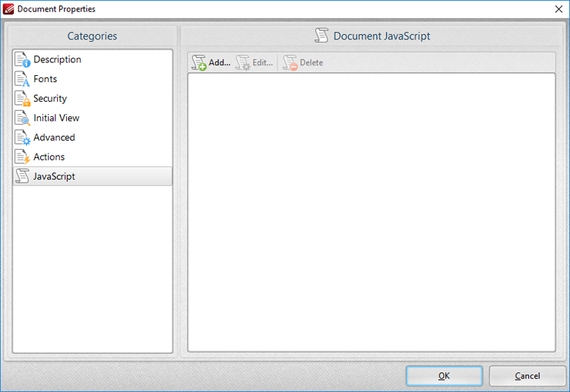Click the Advanced gear document icon

click(x=22, y=138)
